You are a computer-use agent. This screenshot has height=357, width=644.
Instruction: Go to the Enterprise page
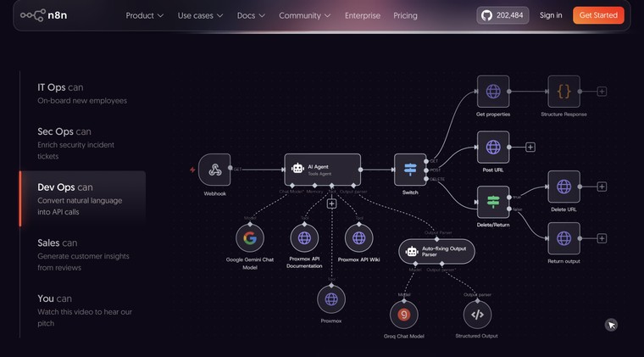363,15
